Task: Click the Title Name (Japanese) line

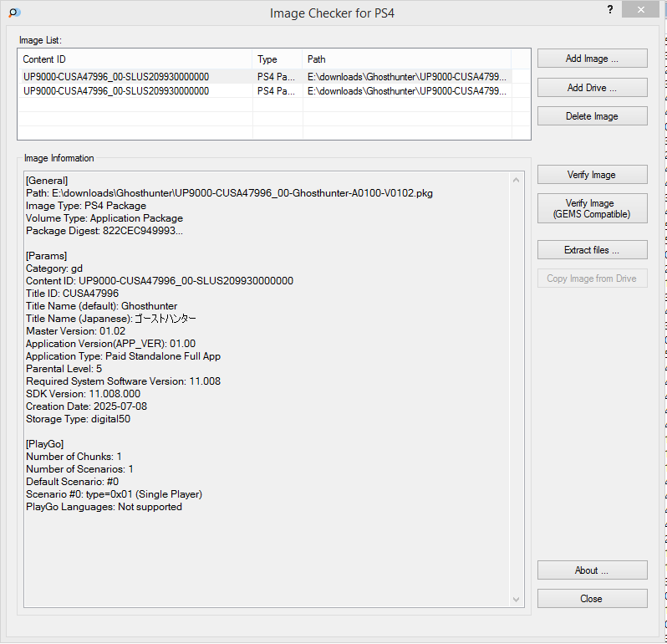Action: [111, 319]
